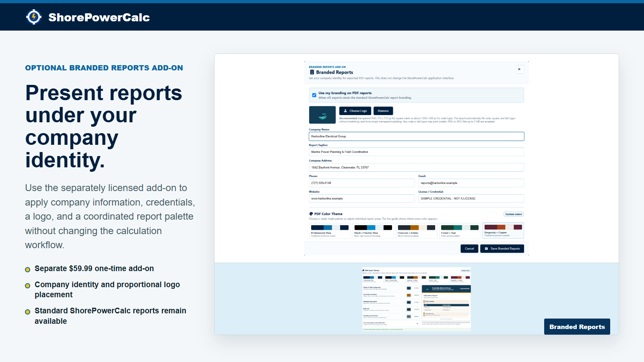Select the Black + Electric Blue theme

click(373, 231)
